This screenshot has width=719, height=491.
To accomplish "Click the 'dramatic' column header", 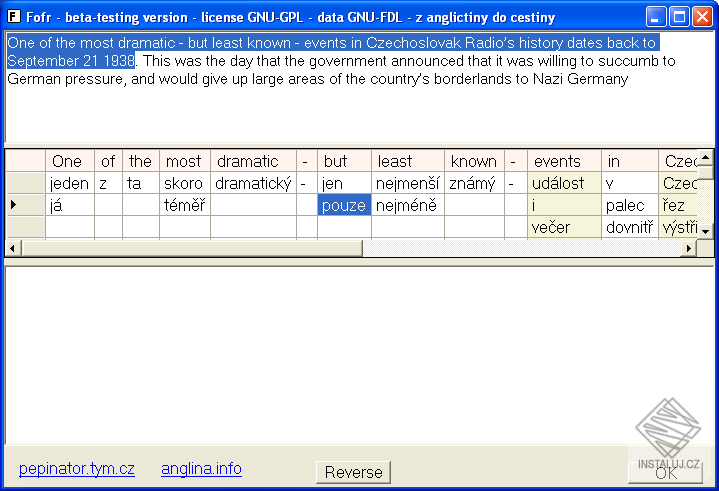I will point(253,161).
